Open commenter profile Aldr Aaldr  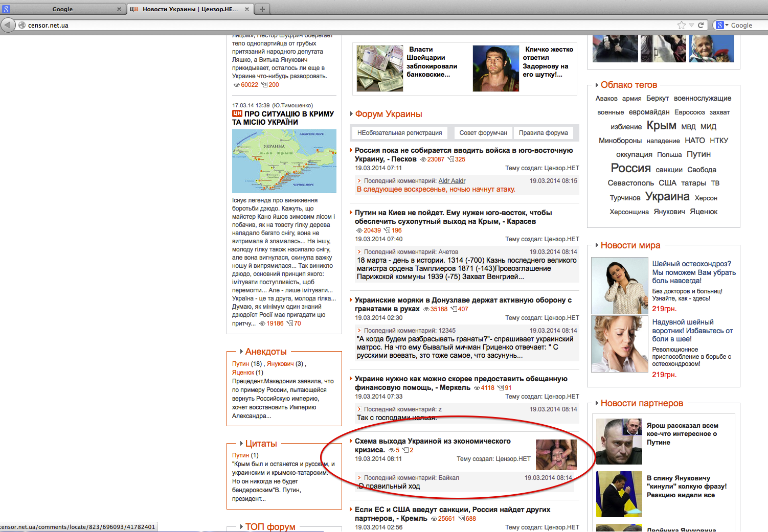click(452, 180)
